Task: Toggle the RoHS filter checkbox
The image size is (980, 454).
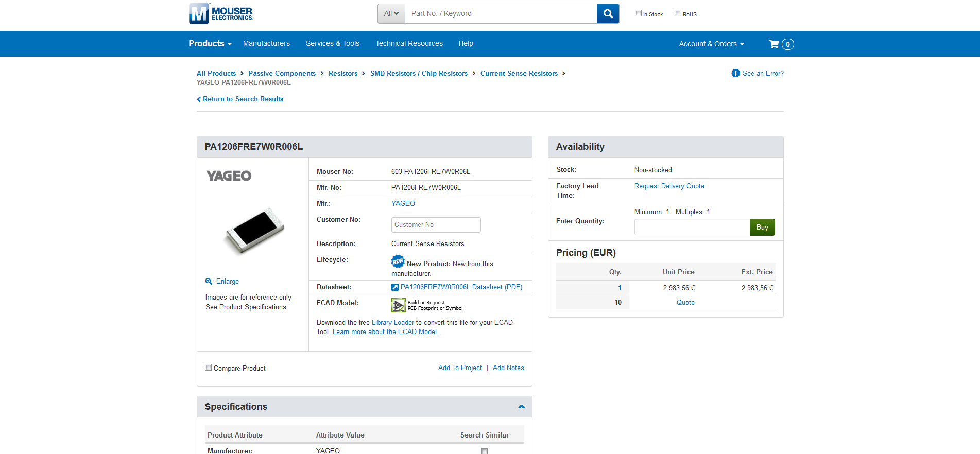Action: (x=678, y=13)
